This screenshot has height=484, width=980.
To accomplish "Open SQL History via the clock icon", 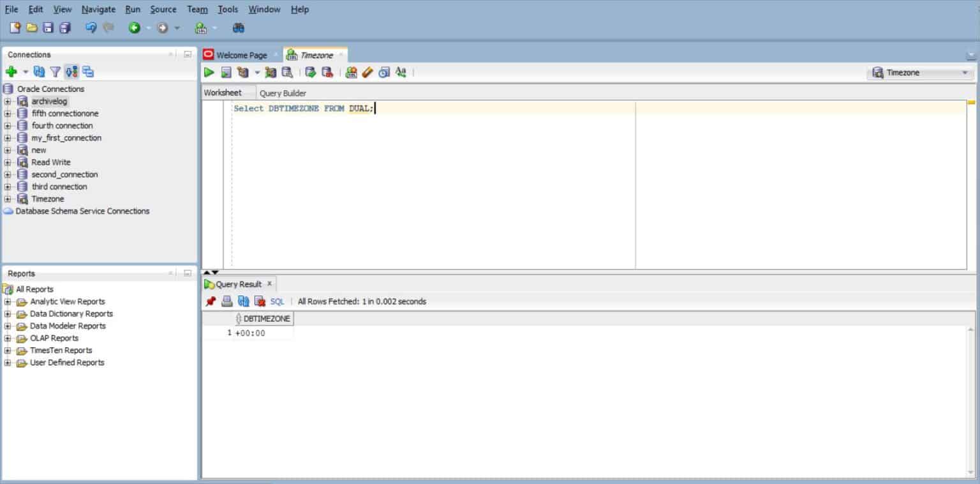I will click(383, 72).
